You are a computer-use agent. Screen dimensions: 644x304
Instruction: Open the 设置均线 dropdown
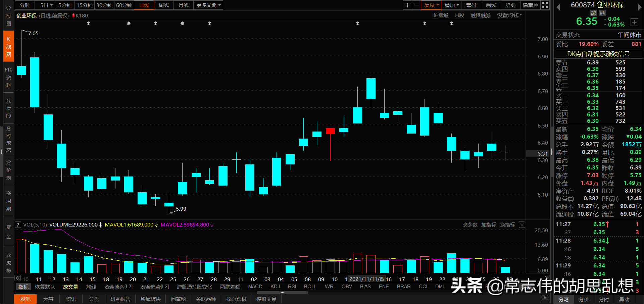click(x=509, y=15)
